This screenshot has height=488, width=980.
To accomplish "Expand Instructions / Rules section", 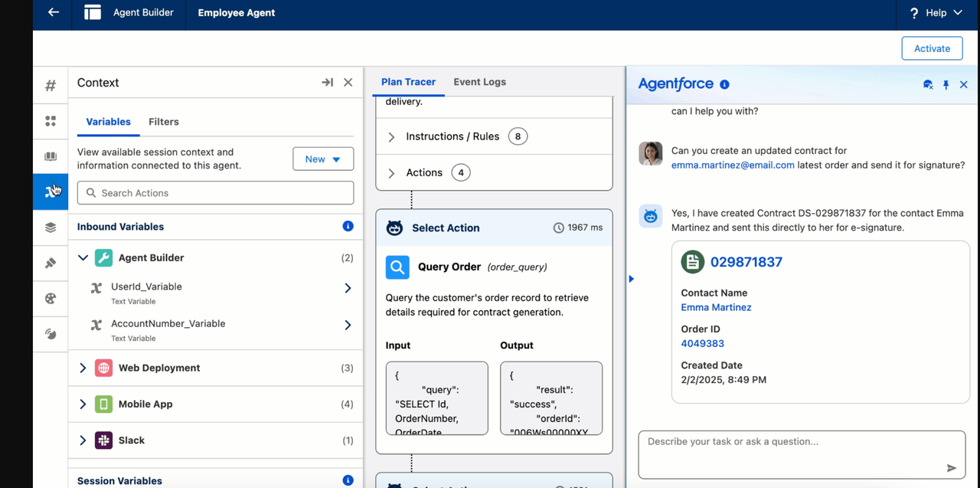I will (x=391, y=137).
